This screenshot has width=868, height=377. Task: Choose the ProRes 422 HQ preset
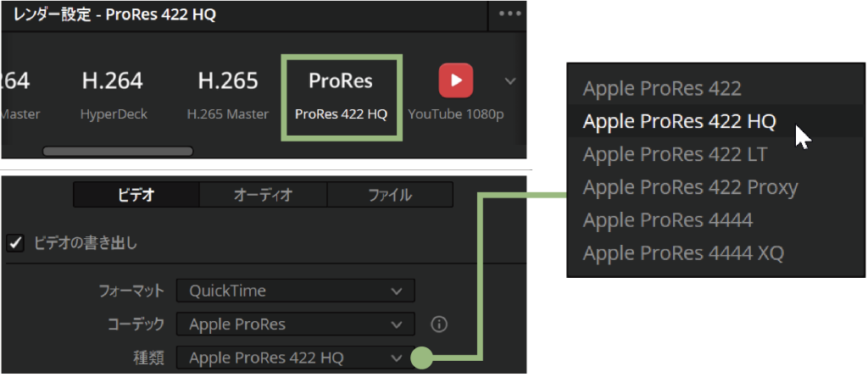(340, 96)
